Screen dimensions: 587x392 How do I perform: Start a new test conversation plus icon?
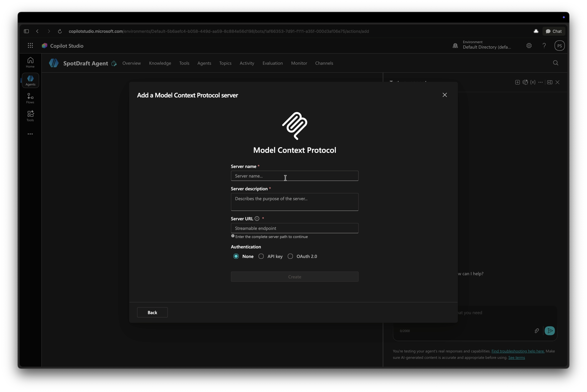(517, 82)
